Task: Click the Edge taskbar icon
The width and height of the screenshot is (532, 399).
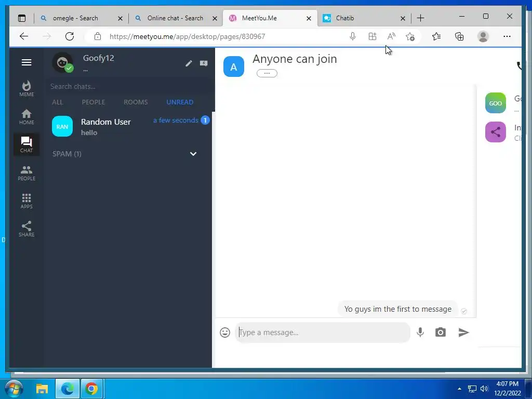Action: point(68,389)
